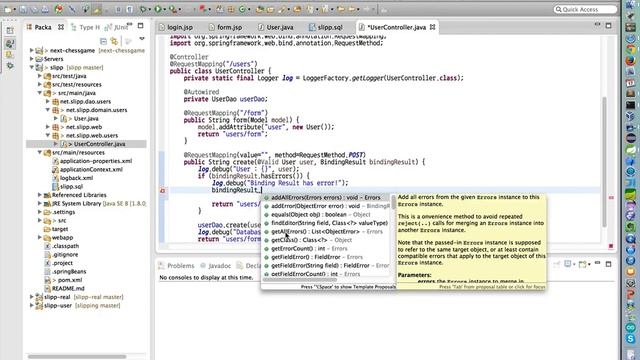This screenshot has width=640, height=360.
Task: Open the Debug button dropdown arrow
Action: (x=149, y=9)
